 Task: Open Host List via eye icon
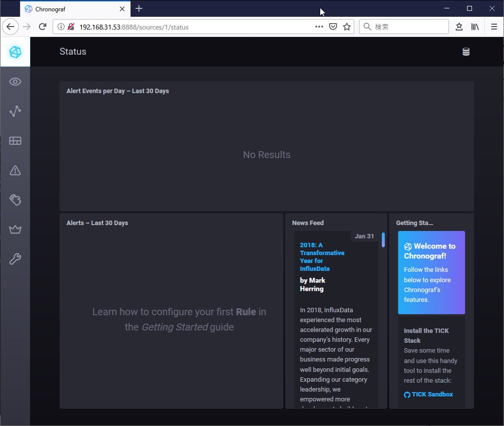[15, 82]
